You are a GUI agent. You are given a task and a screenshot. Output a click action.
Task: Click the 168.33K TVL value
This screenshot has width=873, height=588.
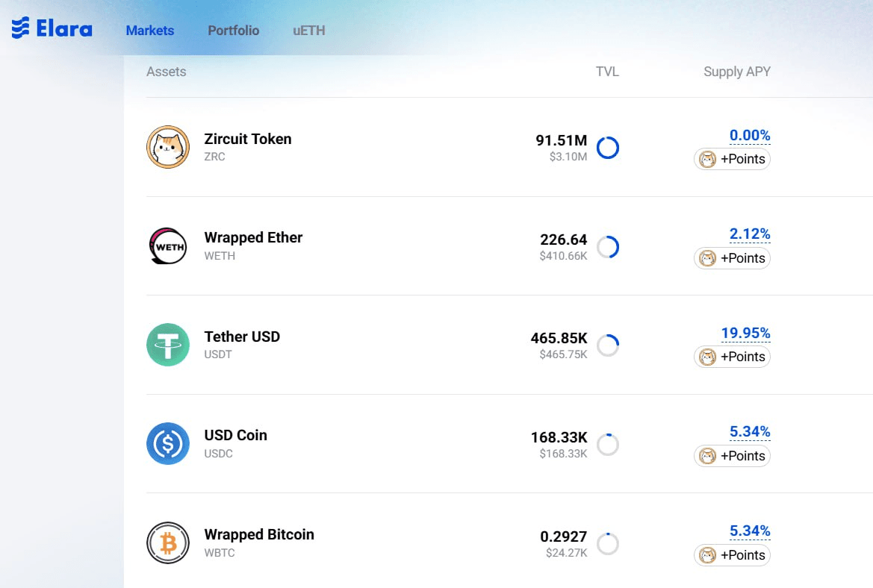coord(559,437)
